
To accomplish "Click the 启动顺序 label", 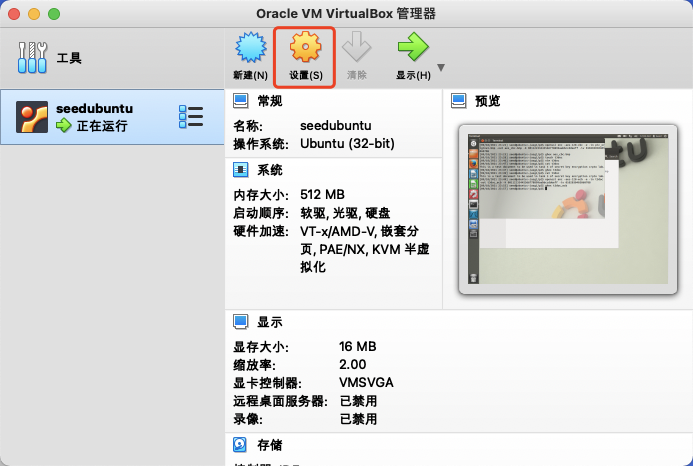I will 261,213.
